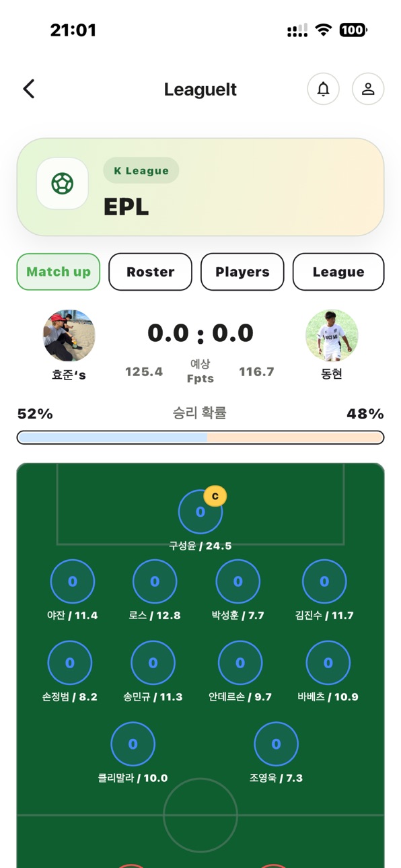Tap 효준's team avatar photo
The image size is (401, 868).
(x=69, y=336)
